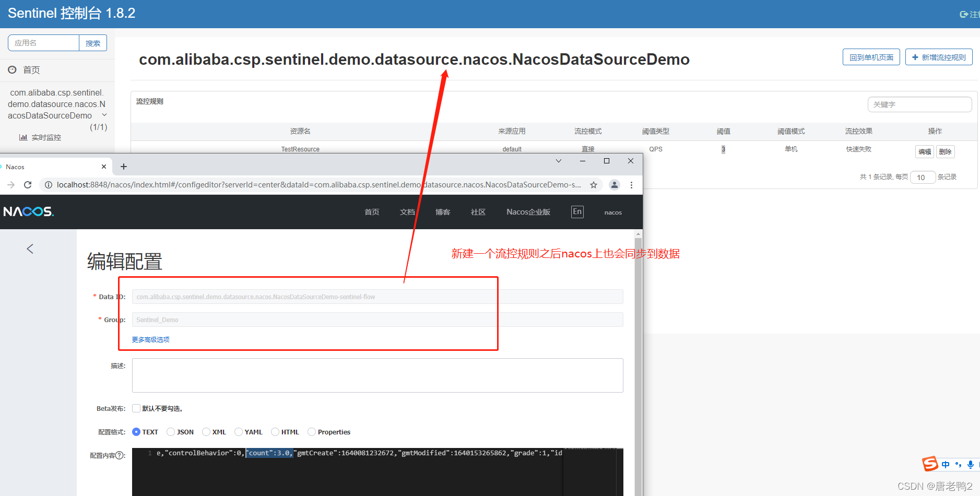Open the browser profile avatar
980x496 pixels.
click(615, 185)
